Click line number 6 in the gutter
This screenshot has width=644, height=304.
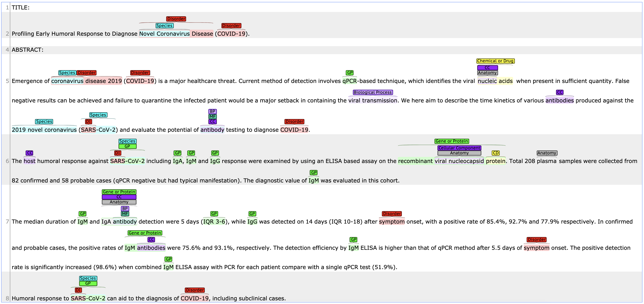coord(7,161)
